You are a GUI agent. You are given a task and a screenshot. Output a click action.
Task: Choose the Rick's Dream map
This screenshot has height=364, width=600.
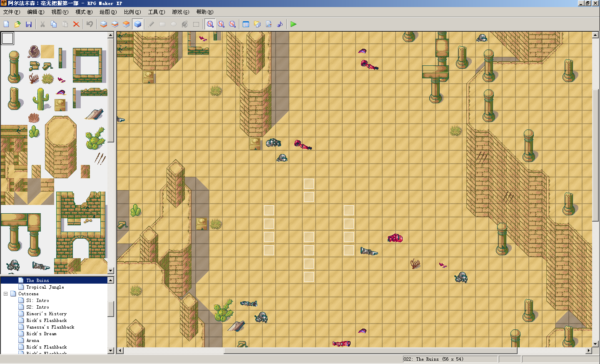pos(41,334)
